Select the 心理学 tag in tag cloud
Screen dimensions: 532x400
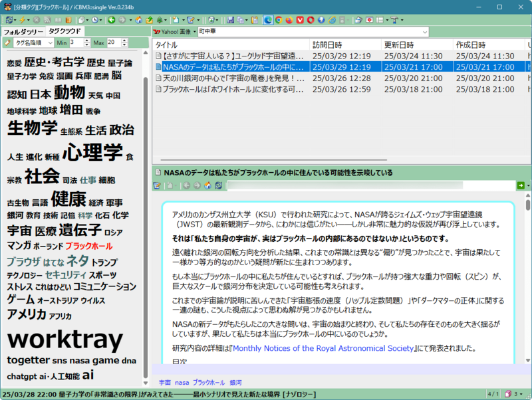[92, 151]
